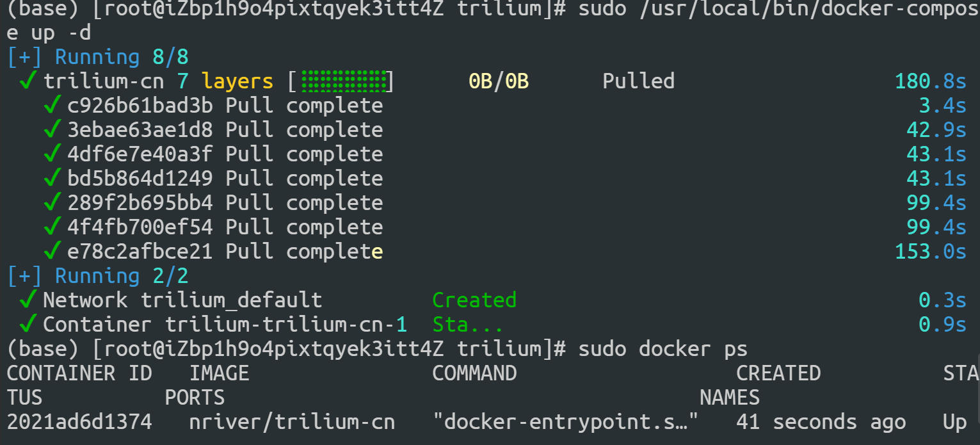Click the layer hash 4f4fb700ef54

point(140,227)
